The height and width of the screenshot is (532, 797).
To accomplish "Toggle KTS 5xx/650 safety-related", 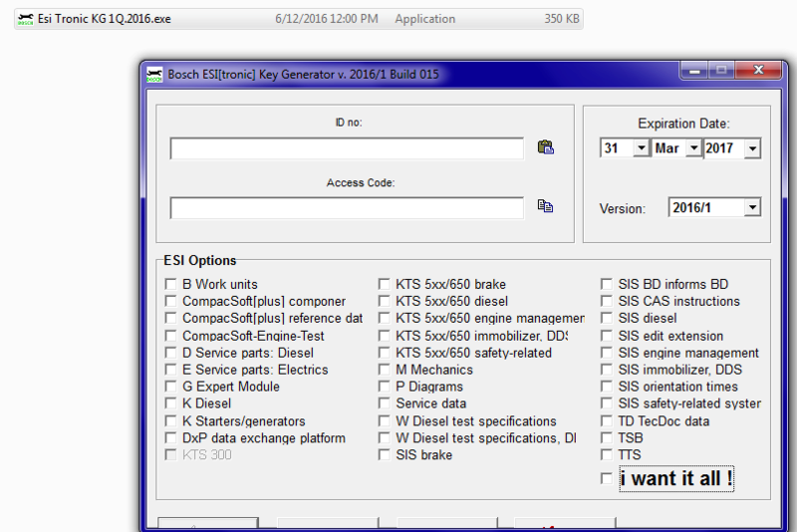I will click(x=385, y=353).
